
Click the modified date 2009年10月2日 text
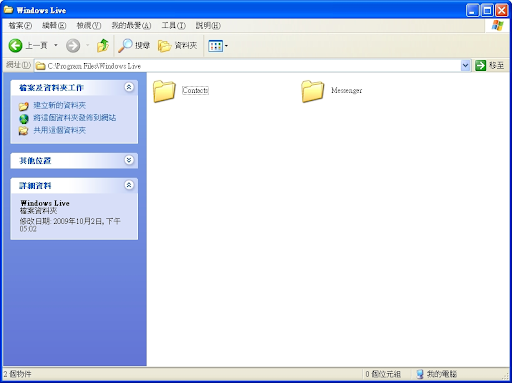(78, 221)
